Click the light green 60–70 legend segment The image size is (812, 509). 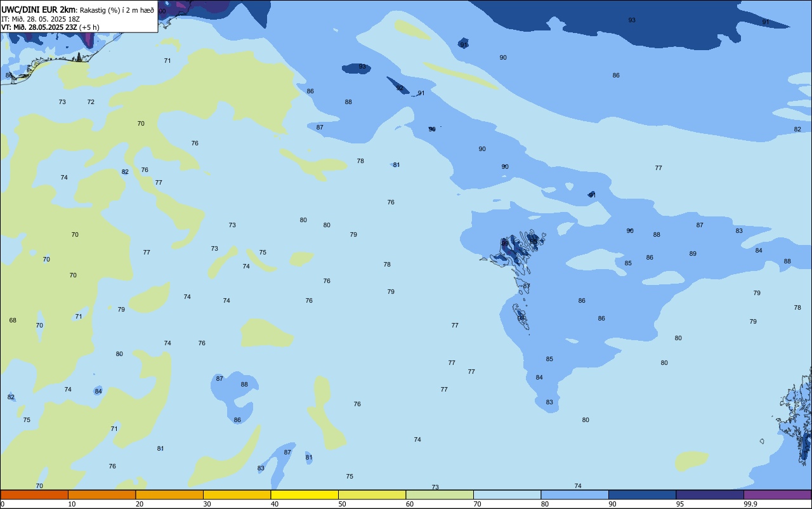(440, 494)
